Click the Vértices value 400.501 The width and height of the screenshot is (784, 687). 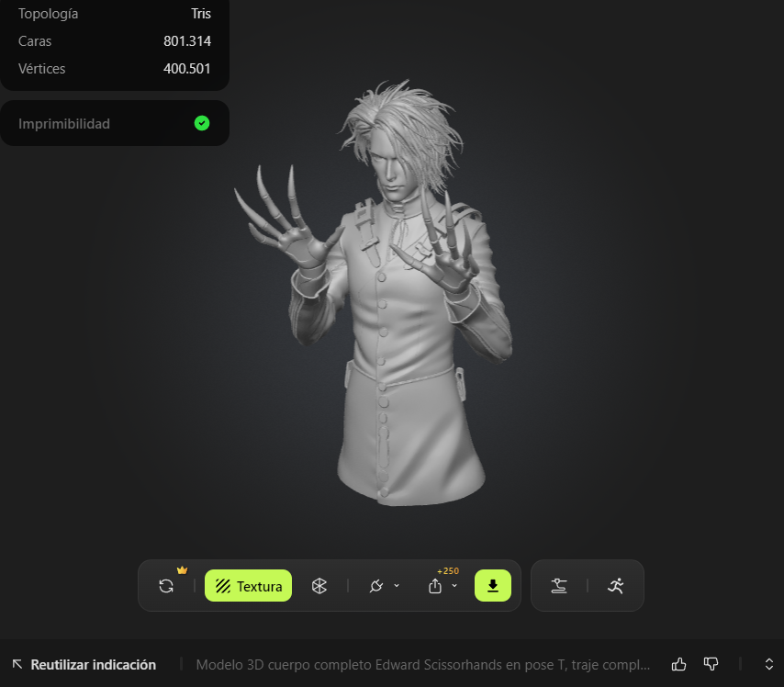[187, 69]
